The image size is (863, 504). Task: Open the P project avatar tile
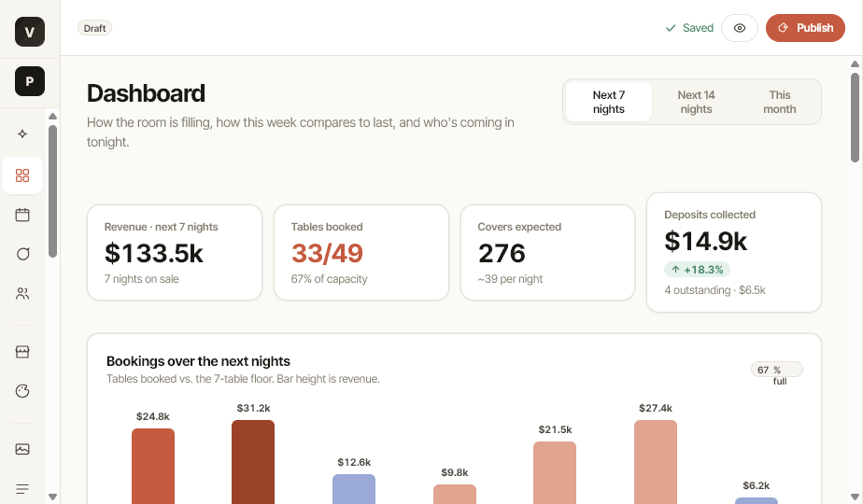pos(30,81)
